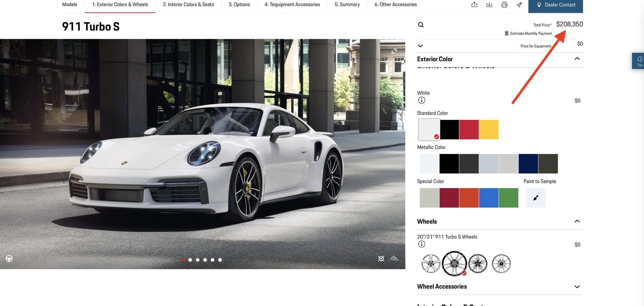Viewport: 644px width, 306px height.
Task: Collapse the Exterior Color section
Action: click(x=577, y=59)
